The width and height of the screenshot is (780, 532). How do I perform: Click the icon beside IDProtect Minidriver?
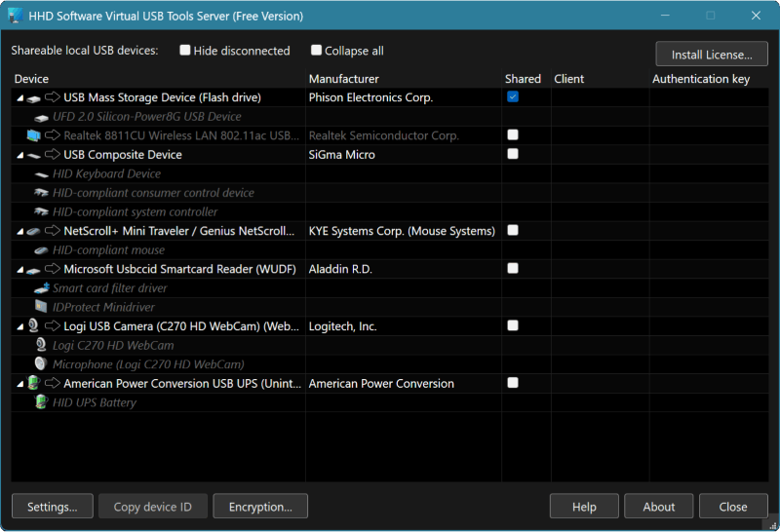[x=41, y=307]
